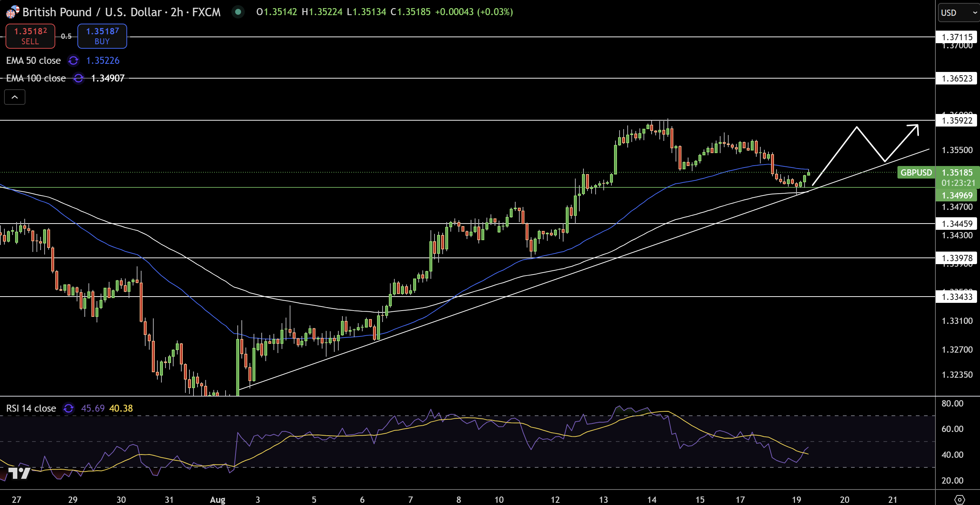Click the RSI value 45.69
This screenshot has height=505, width=980.
pyautogui.click(x=93, y=408)
